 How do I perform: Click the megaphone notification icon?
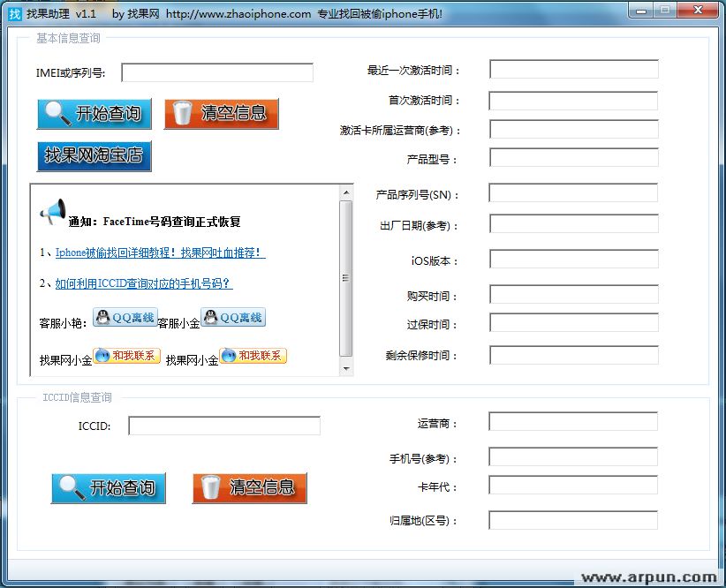[52, 212]
